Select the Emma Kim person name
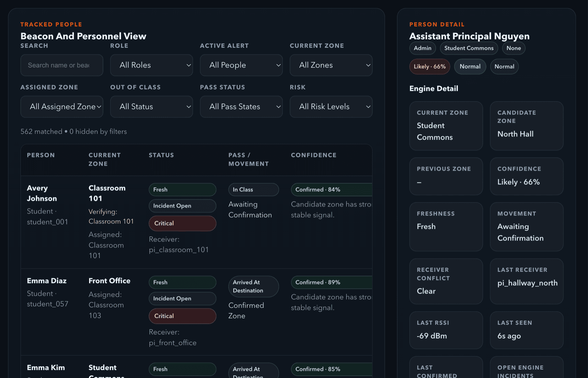588x378 pixels. pos(46,368)
